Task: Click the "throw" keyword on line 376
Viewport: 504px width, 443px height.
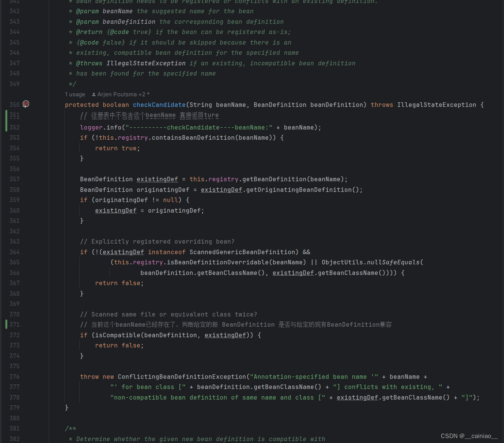Action: tap(89, 377)
